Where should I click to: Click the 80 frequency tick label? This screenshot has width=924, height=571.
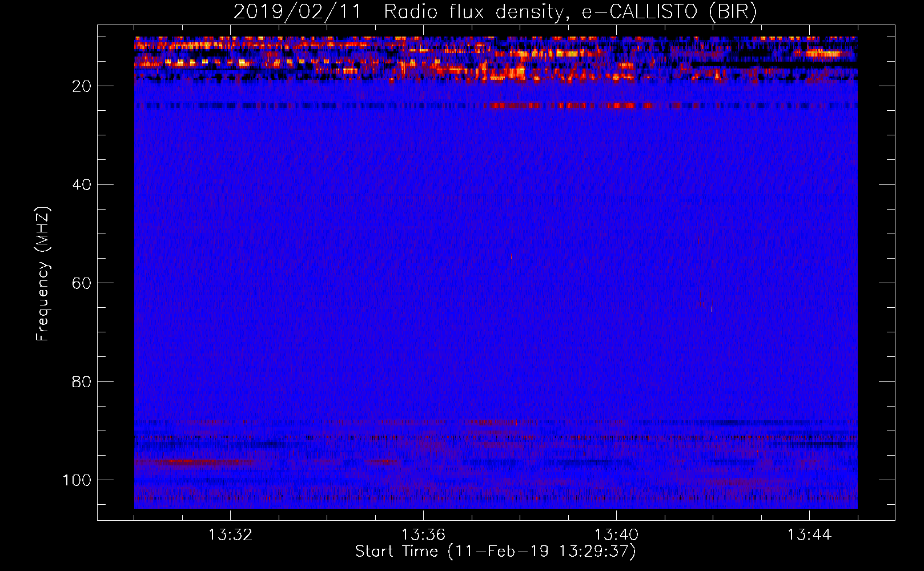(82, 381)
